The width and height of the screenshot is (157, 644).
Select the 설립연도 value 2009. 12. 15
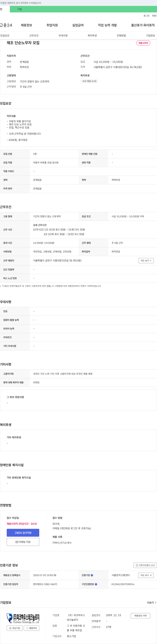click(113, 615)
